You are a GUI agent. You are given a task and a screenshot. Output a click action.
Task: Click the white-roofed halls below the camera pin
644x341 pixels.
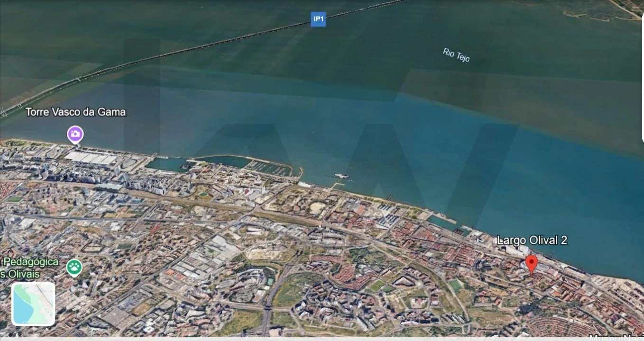click(91, 158)
